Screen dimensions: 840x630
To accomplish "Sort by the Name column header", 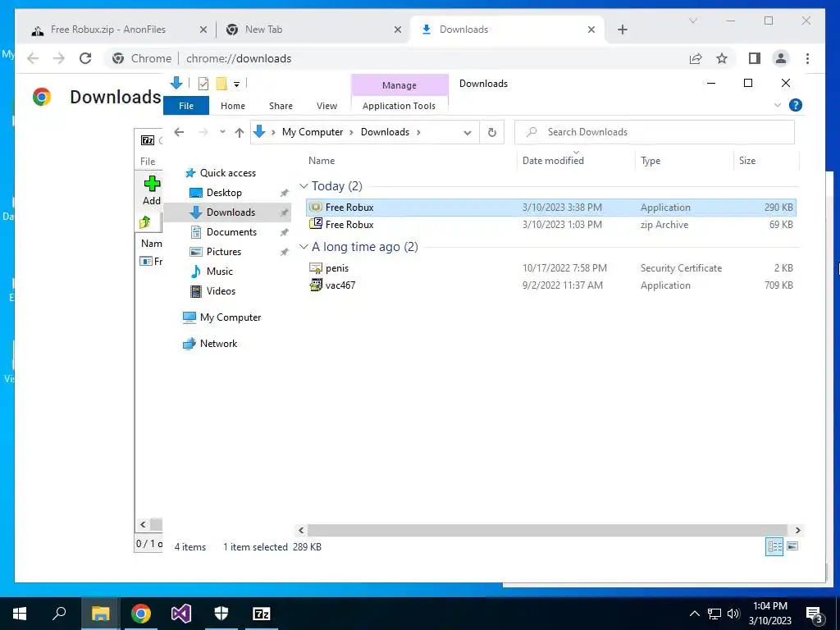I will pos(322,161).
